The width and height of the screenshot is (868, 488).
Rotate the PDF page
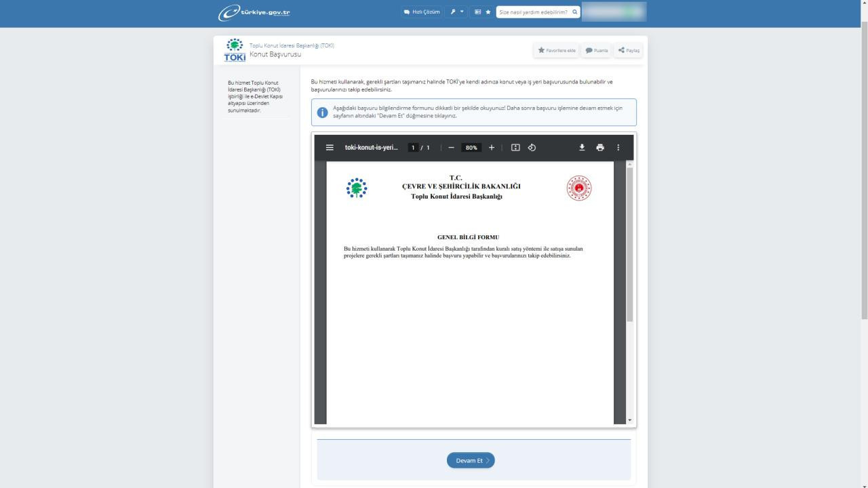532,147
